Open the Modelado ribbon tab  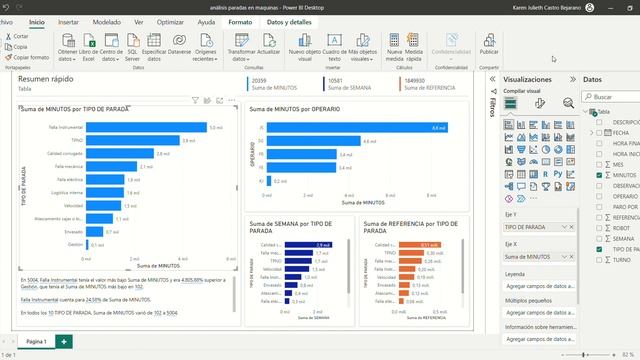(x=107, y=22)
